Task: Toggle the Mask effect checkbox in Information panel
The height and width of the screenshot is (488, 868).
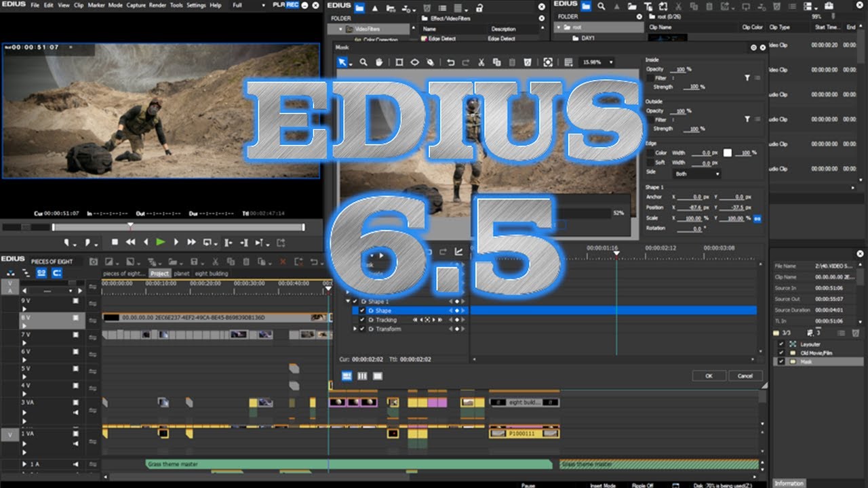Action: coord(782,362)
